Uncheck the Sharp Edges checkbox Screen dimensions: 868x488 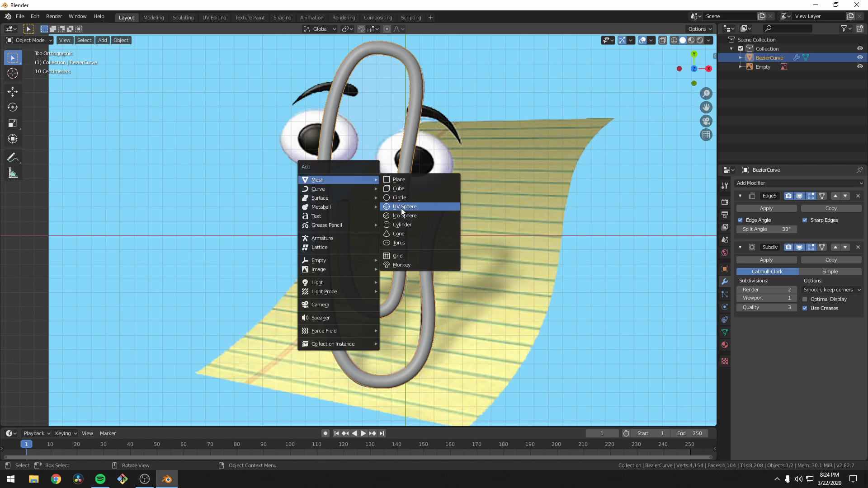pyautogui.click(x=805, y=220)
